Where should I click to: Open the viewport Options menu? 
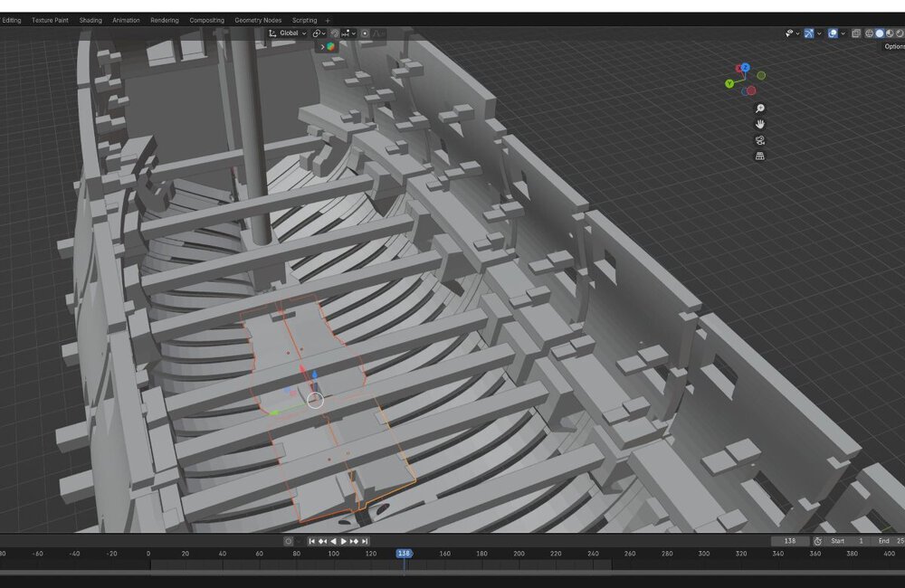click(894, 47)
